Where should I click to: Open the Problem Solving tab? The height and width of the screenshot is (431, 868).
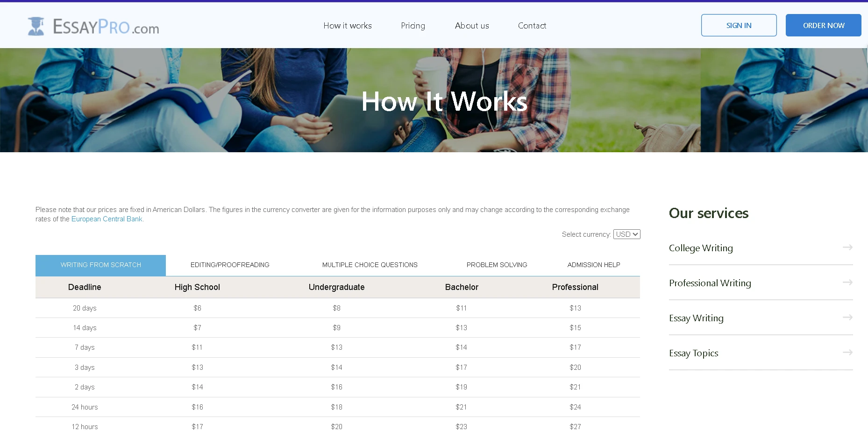[497, 265]
